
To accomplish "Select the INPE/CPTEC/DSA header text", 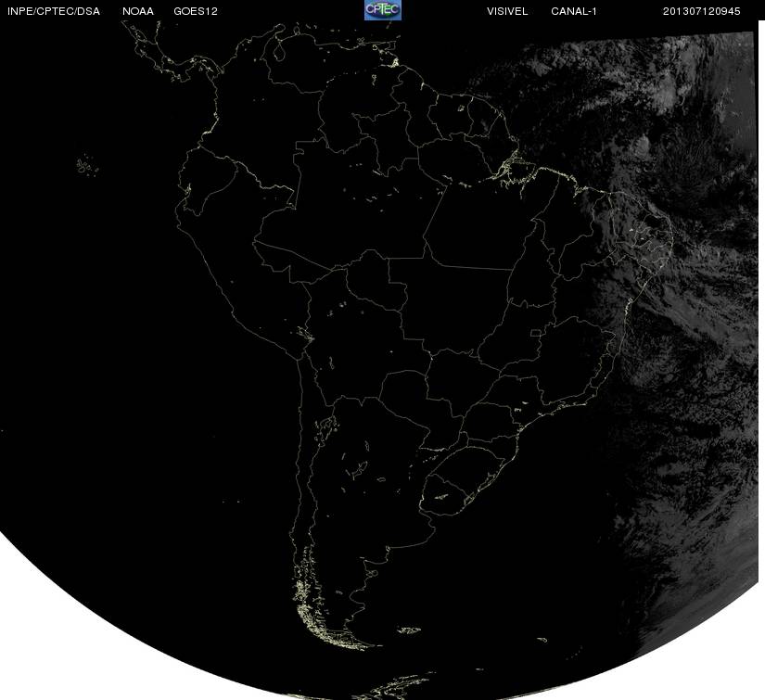I will [x=54, y=11].
